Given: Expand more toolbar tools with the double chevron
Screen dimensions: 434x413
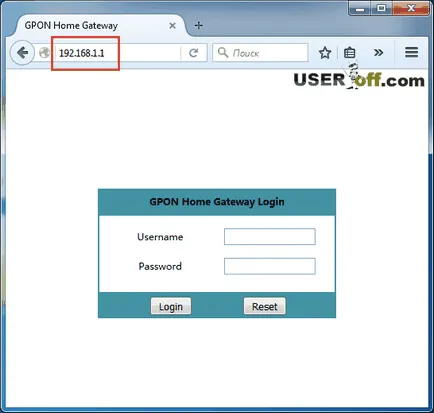Looking at the screenshot, I should pyautogui.click(x=378, y=52).
